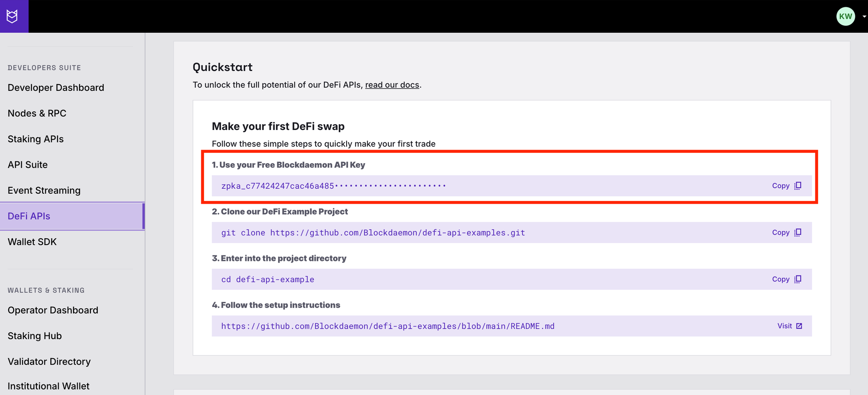Click "1. Use your Free Blockdaemon API Key" label

(x=288, y=165)
